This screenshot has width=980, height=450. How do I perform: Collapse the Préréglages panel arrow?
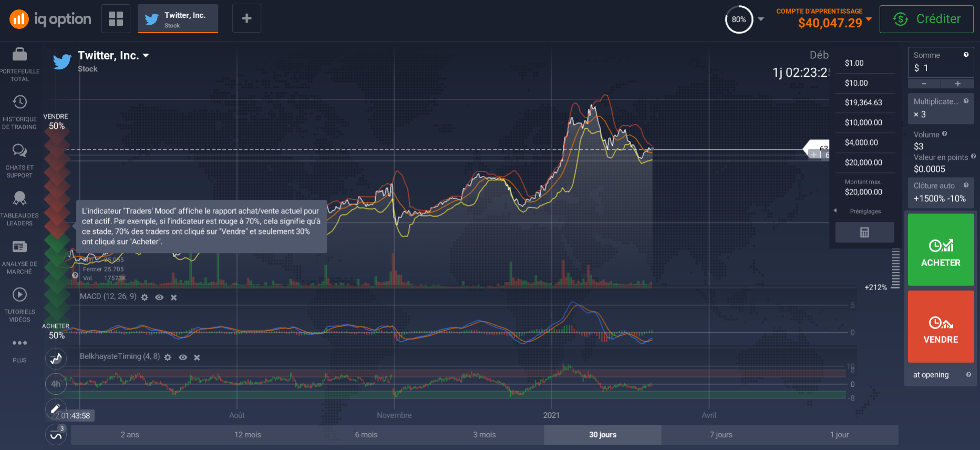click(835, 211)
